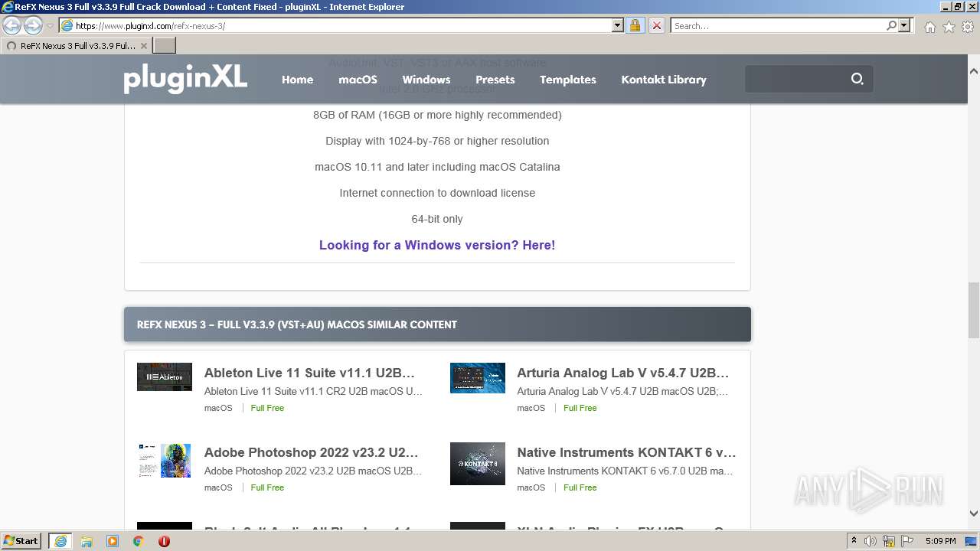Click Native Instruments KONTAKT 6 description text
The height and width of the screenshot is (551, 980).
(x=625, y=471)
